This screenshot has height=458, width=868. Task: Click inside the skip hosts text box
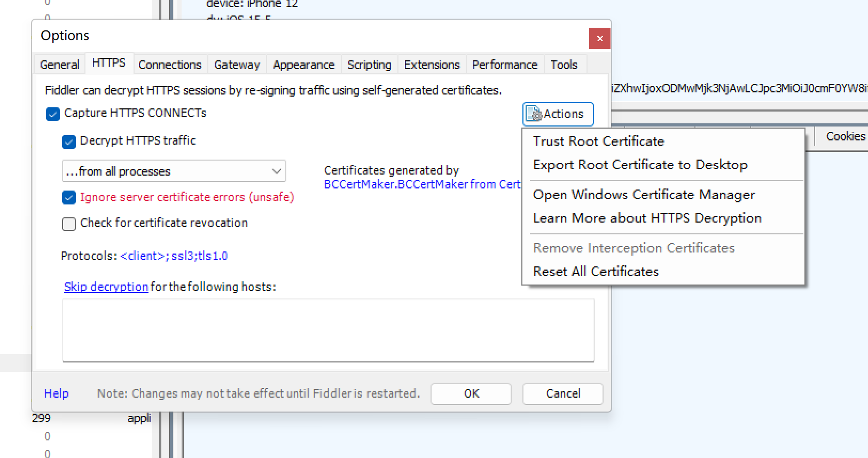(x=328, y=330)
